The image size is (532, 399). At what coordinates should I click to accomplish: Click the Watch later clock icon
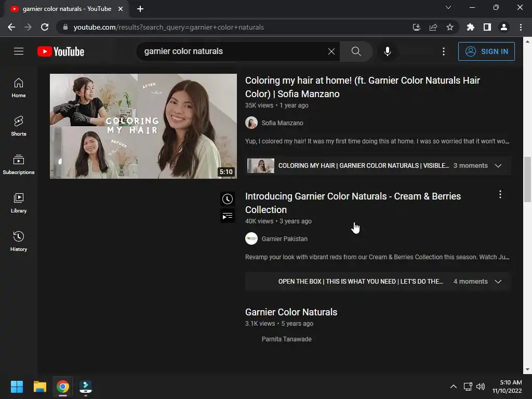coord(228,199)
